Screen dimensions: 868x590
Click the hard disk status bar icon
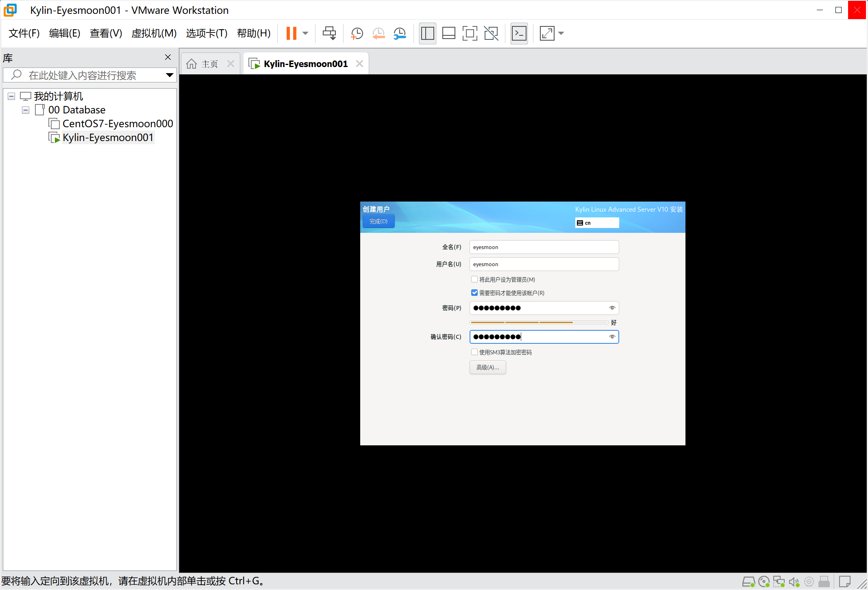pyautogui.click(x=748, y=582)
